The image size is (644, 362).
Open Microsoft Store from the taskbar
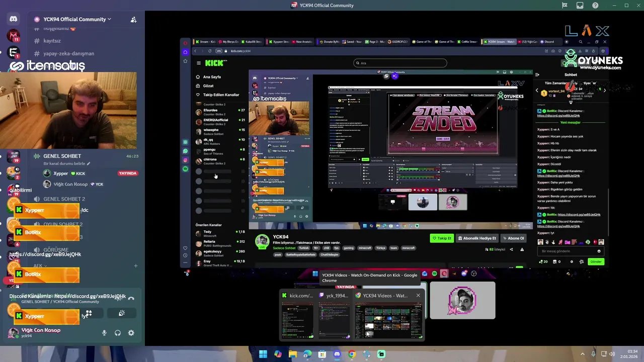pos(322,354)
